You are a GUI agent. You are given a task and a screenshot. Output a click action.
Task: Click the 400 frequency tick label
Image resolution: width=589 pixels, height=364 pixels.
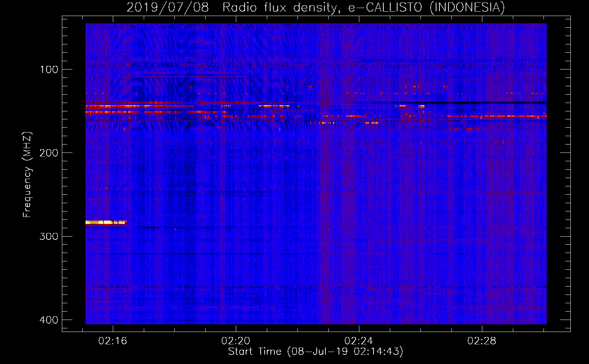pos(49,320)
